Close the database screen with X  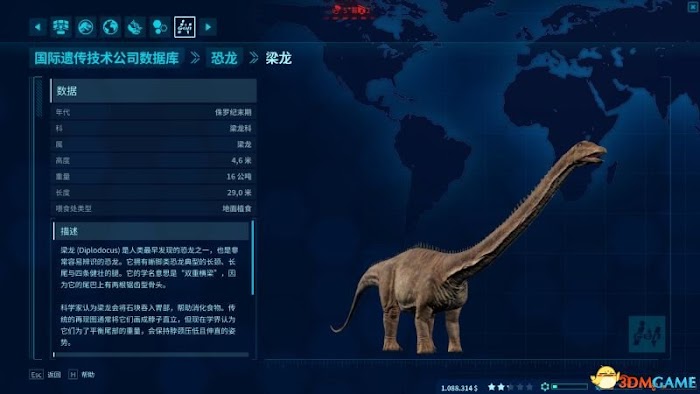click(x=694, y=7)
